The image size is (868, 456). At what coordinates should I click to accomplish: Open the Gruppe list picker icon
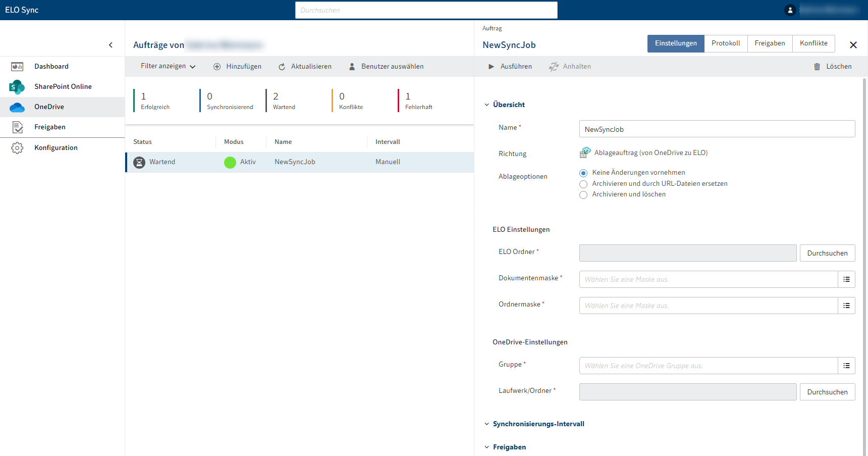click(846, 366)
